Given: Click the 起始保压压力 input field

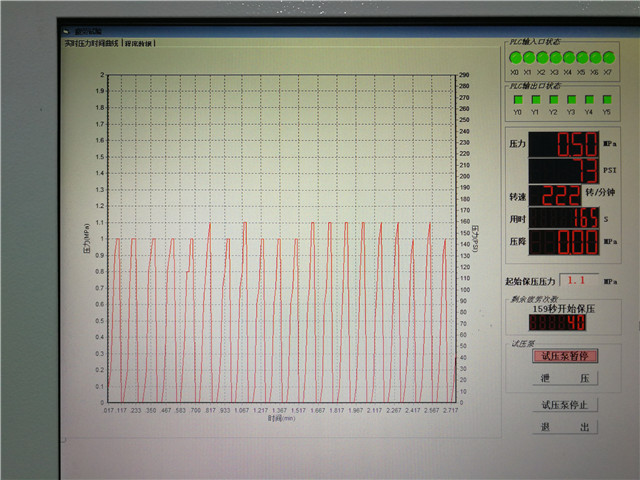Looking at the screenshot, I should pyautogui.click(x=581, y=281).
